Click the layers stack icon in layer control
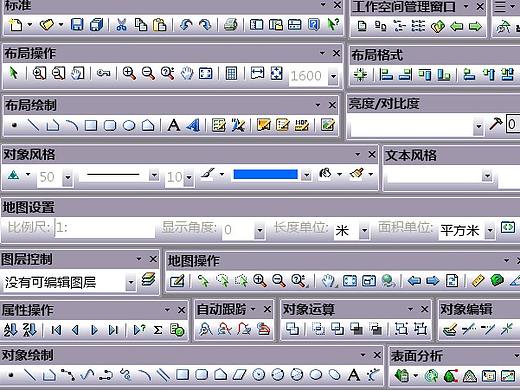Image resolution: width=520 pixels, height=390 pixels. [148, 279]
